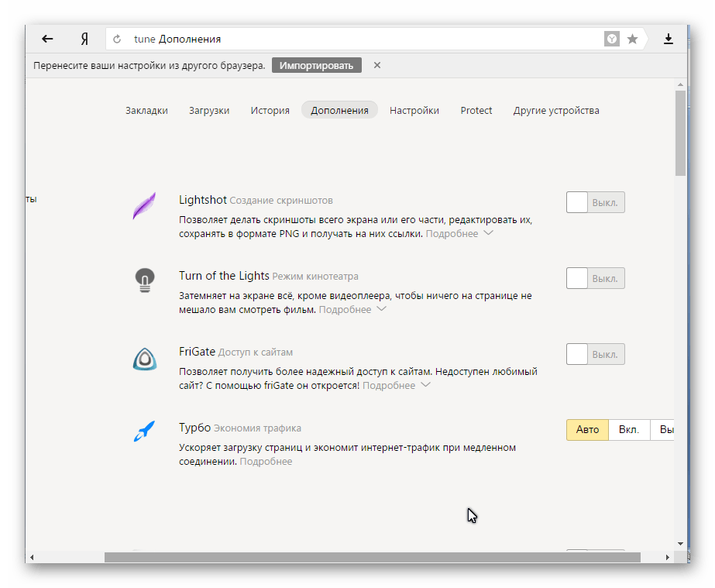The height and width of the screenshot is (588, 715).
Task: Enable the Lightshot extension switch
Action: pos(595,202)
